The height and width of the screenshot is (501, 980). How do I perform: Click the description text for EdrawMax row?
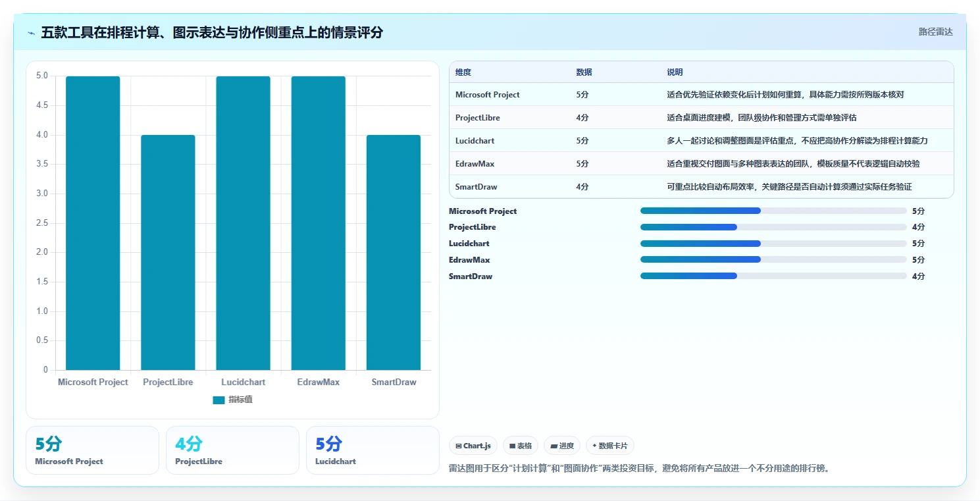(x=793, y=164)
